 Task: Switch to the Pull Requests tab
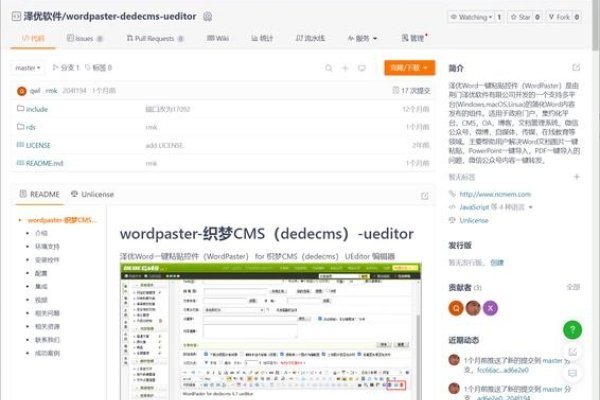pos(155,38)
